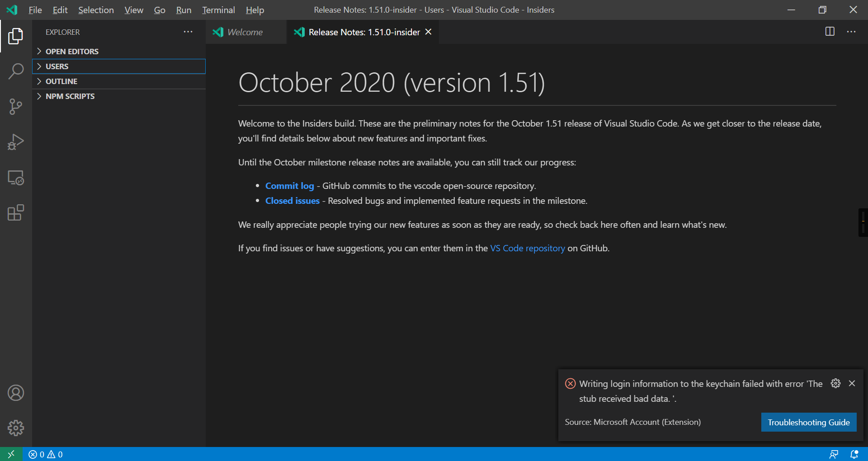Click the remote connection icon in status bar
The width and height of the screenshot is (868, 461).
[10, 454]
